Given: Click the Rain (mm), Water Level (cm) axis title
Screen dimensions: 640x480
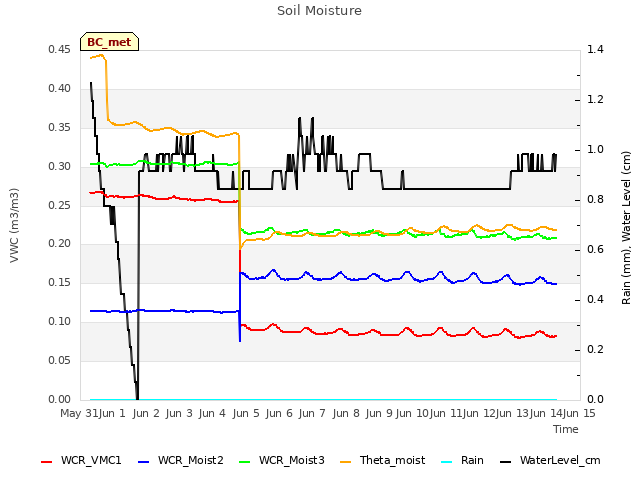Looking at the screenshot, I should pos(626,228).
